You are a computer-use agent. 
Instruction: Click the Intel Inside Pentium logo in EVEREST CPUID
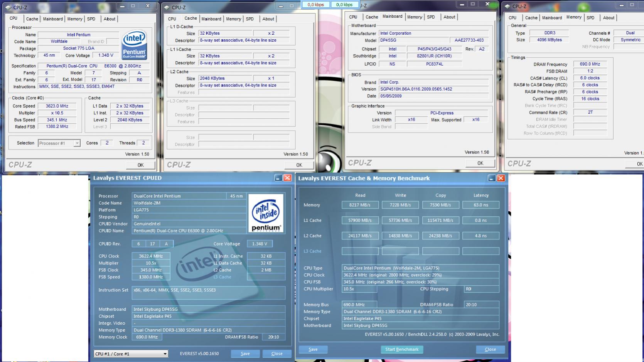point(266,213)
